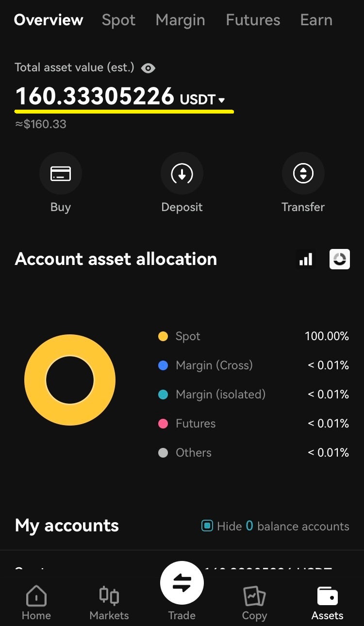364x626 pixels.
Task: Select the donut chart view icon
Action: click(x=340, y=259)
